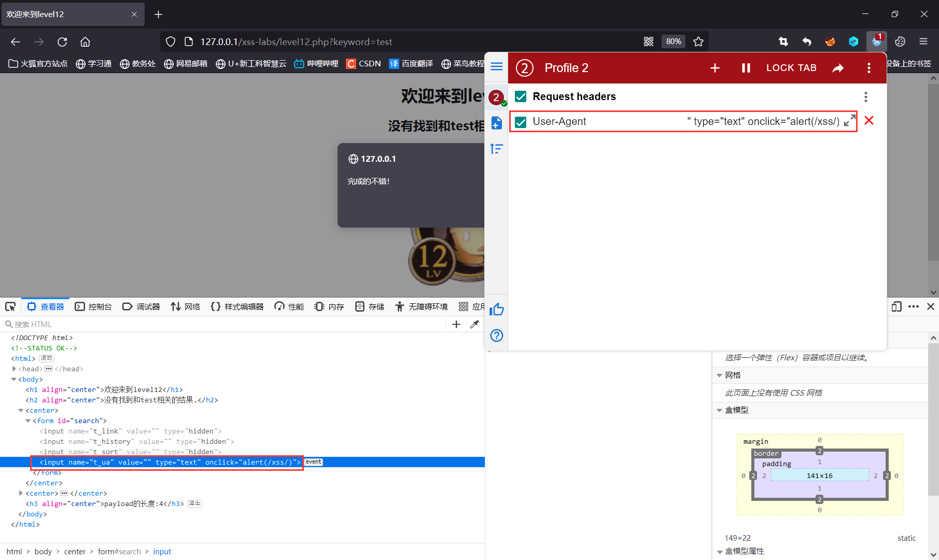The height and width of the screenshot is (560, 939).
Task: Click the export/share profile icon in ModHeader
Action: [x=838, y=68]
